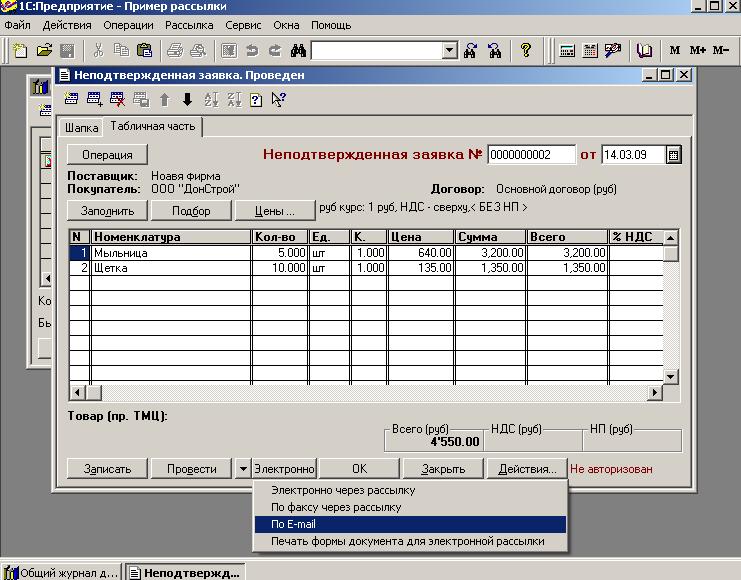Click the Действия... button at bottom
741x580 pixels.
click(x=527, y=468)
